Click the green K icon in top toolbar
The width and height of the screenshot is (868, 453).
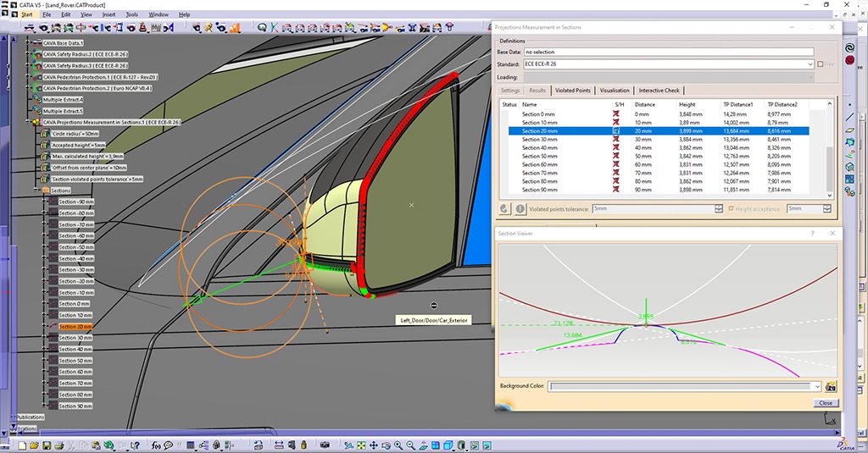click(275, 27)
